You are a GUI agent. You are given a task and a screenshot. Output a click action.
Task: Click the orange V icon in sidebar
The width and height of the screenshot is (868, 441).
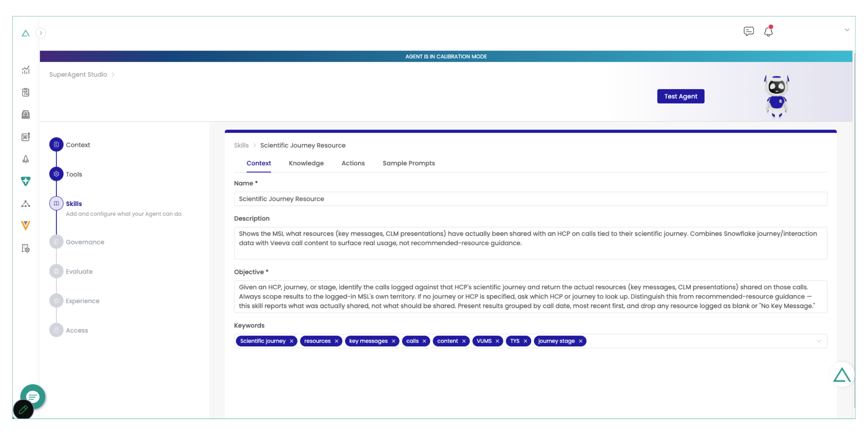point(26,226)
